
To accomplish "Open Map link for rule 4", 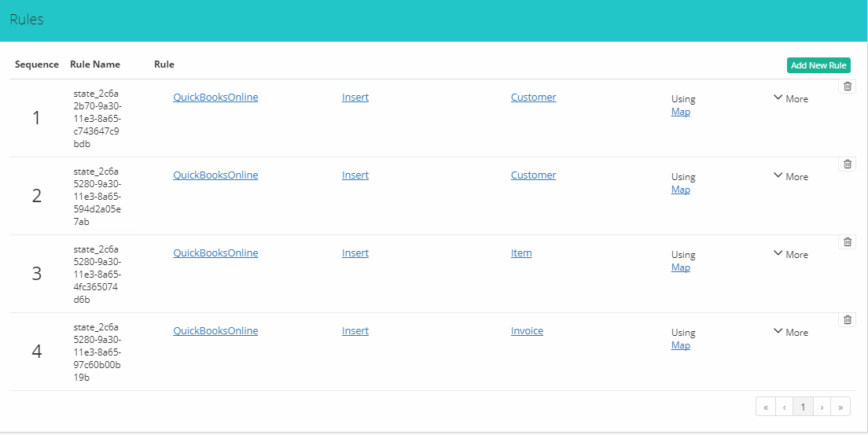I will [680, 345].
